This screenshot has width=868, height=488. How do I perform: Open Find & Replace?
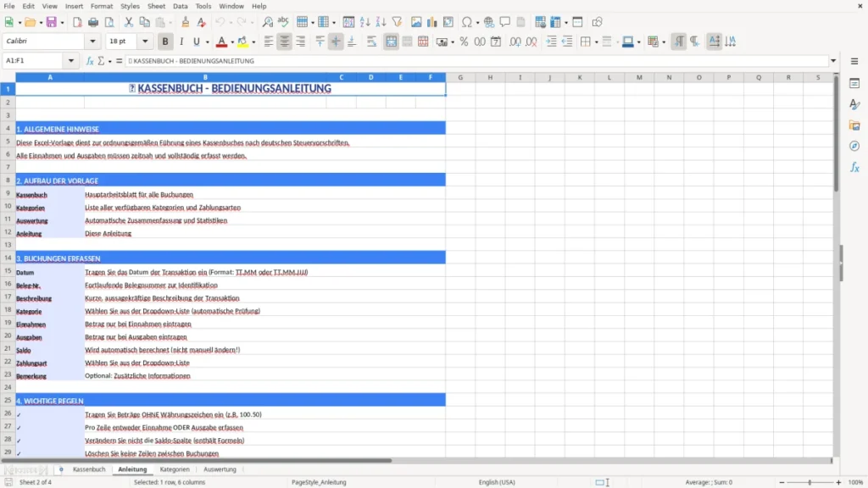[267, 22]
